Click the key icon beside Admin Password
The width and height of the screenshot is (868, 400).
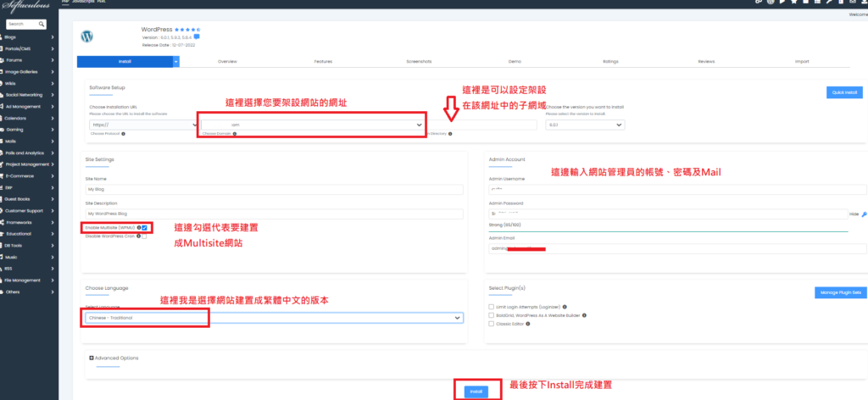pyautogui.click(x=862, y=214)
